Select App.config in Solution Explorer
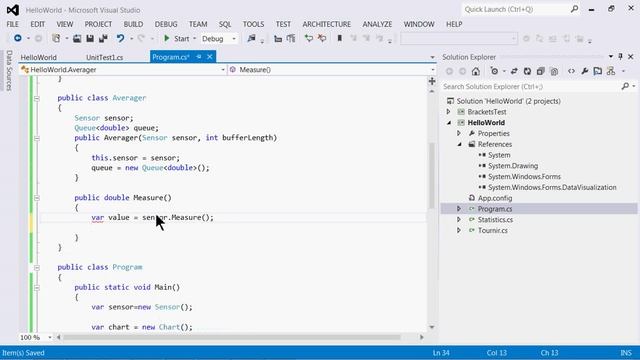The image size is (640, 360). click(495, 198)
